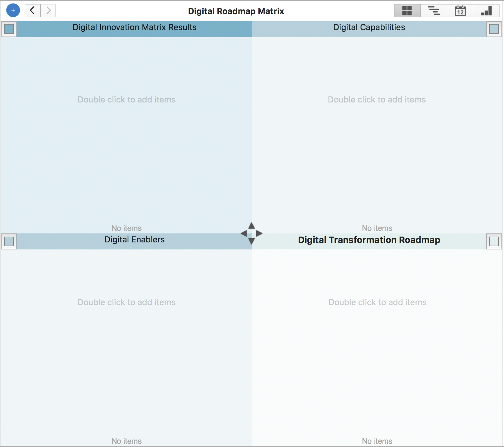This screenshot has height=447, width=504.
Task: Click the Digital Transformation Roadmap color box
Action: coord(494,241)
